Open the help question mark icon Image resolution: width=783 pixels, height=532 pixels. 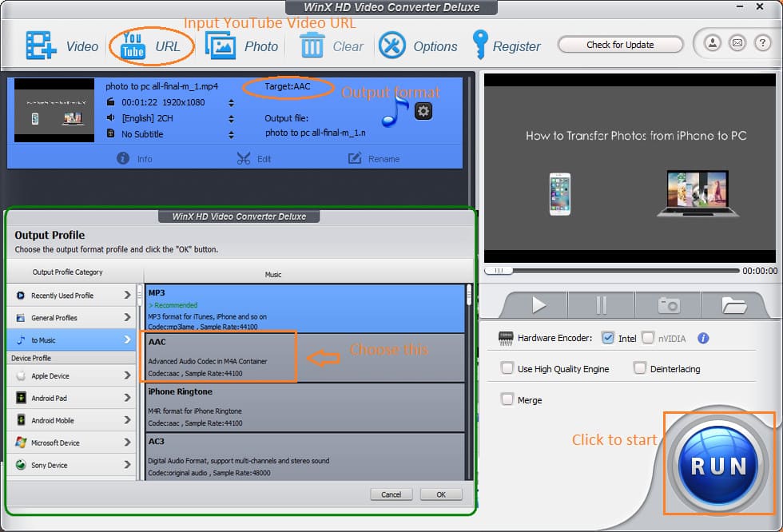(x=762, y=43)
